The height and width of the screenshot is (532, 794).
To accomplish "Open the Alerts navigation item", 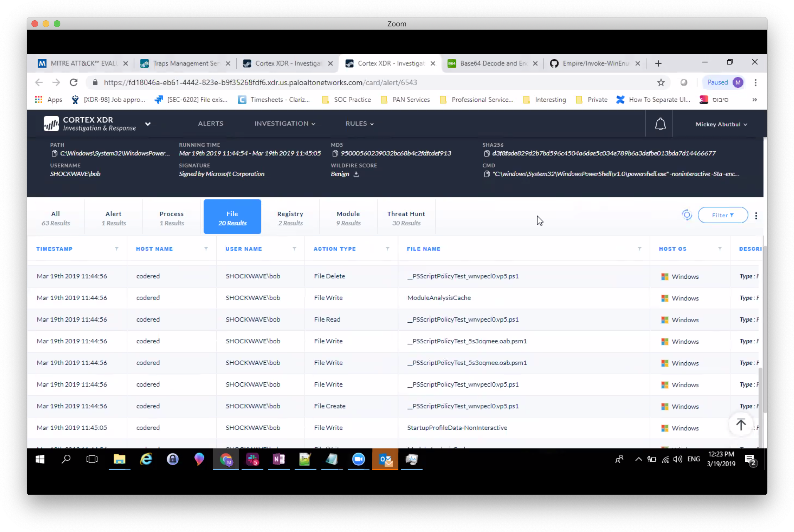I will 210,123.
